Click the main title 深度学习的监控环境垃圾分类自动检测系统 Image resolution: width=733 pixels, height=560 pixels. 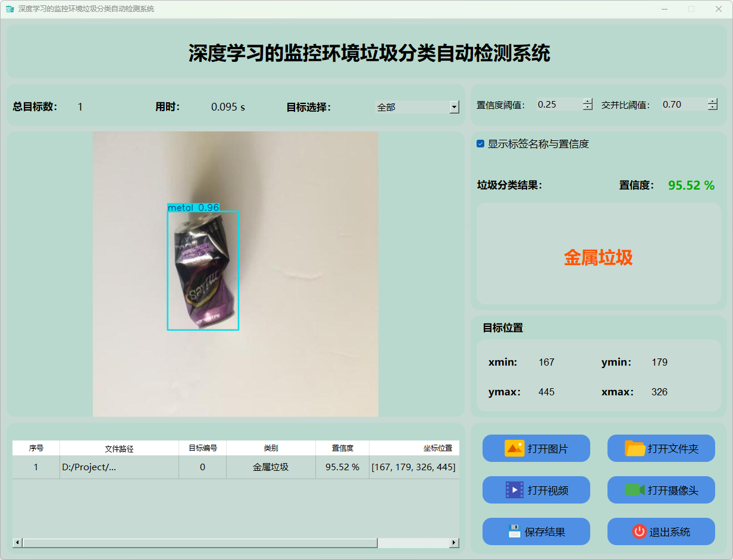369,53
